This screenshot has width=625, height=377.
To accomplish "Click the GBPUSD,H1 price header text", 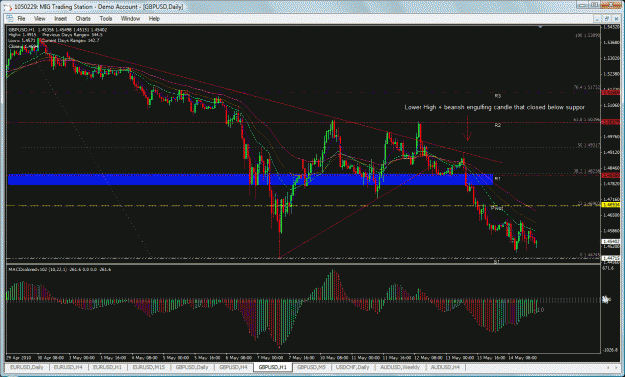I will click(x=58, y=30).
